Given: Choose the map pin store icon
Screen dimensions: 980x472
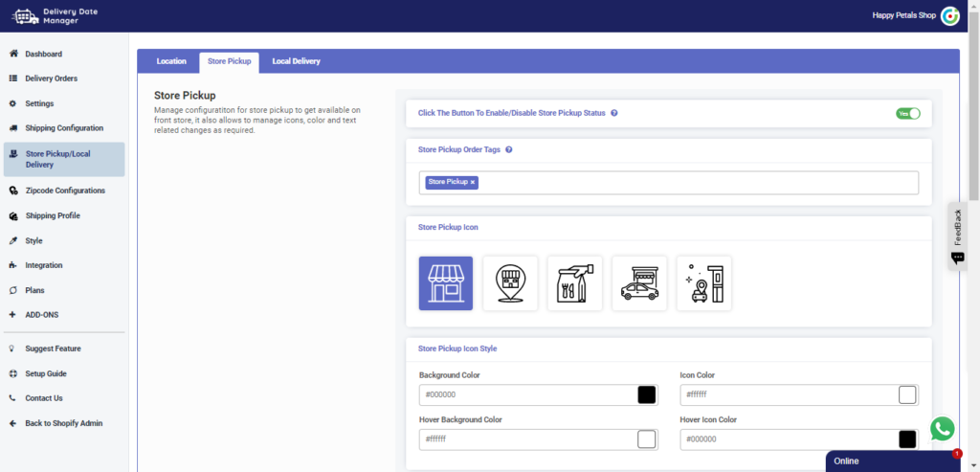Looking at the screenshot, I should (510, 283).
